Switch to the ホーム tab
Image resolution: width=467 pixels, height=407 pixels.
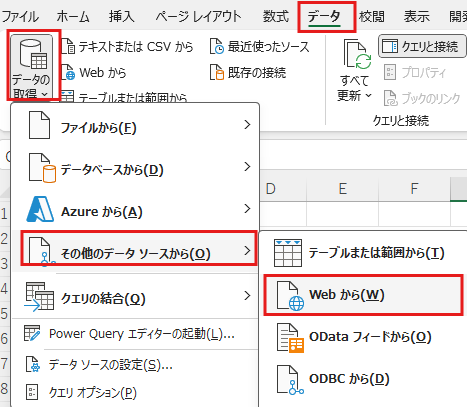73,16
